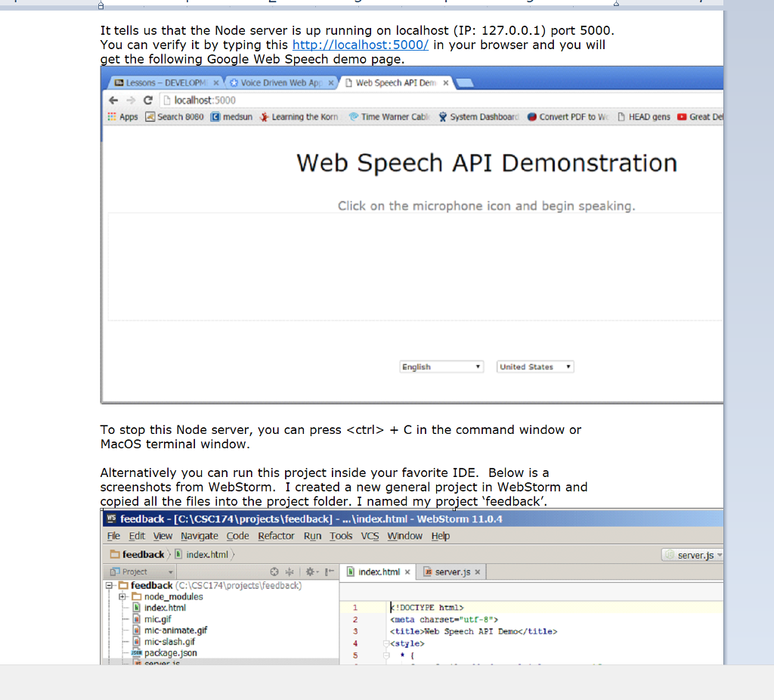The height and width of the screenshot is (700, 774).
Task: Select package.json in the project tree
Action: 164,653
